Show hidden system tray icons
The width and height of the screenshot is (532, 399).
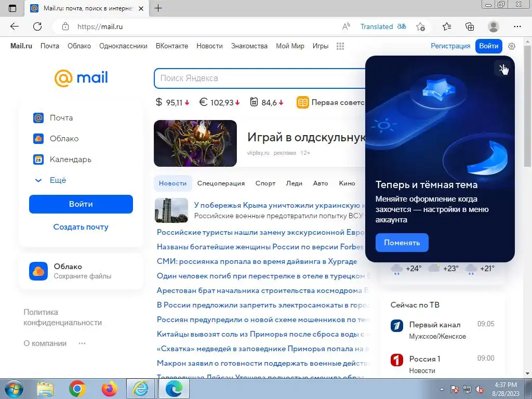(x=442, y=390)
